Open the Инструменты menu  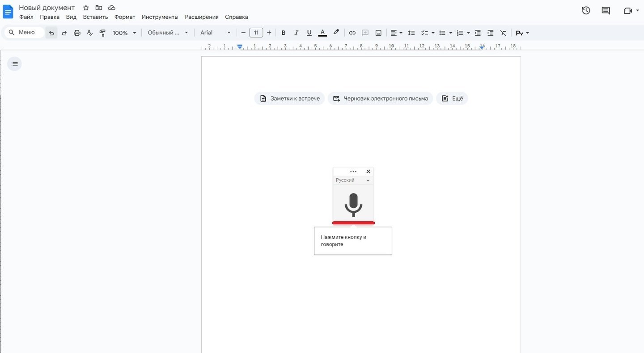[x=160, y=17]
